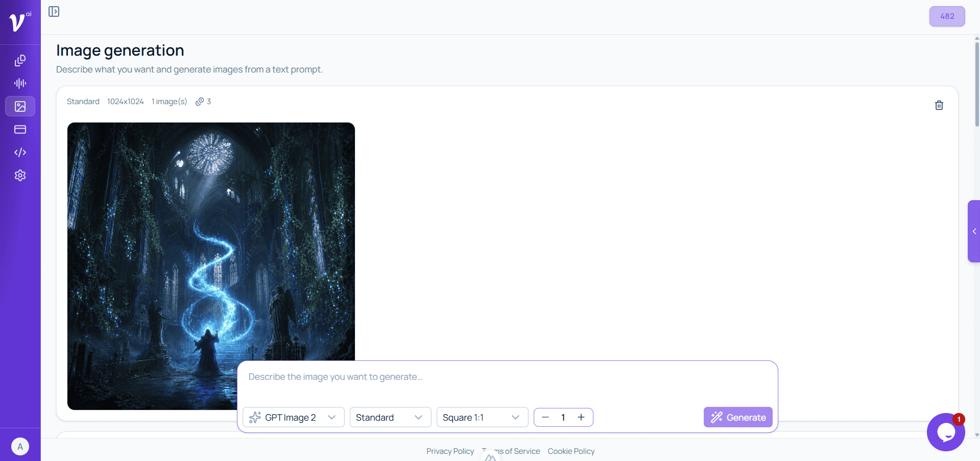Increase image count with plus button

tap(581, 417)
